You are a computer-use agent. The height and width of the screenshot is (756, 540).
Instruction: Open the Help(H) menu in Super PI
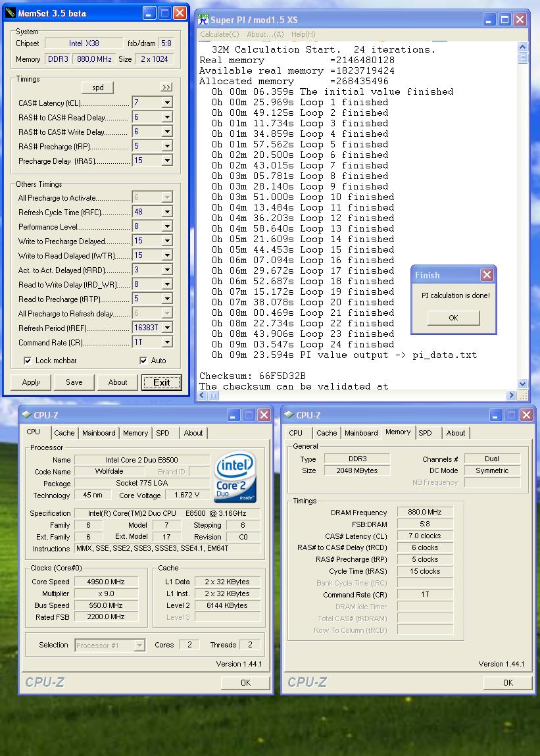(303, 34)
